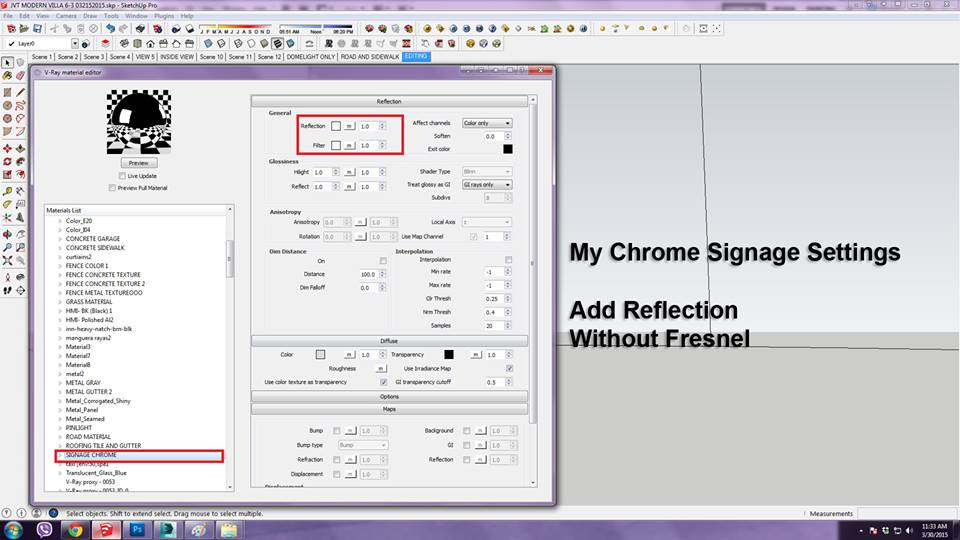Click the Zoom Extents tool
Screen dimensions: 960x540
tap(7, 260)
